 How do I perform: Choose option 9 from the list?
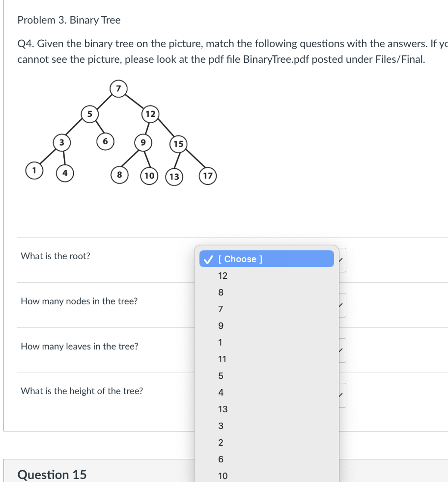(x=266, y=325)
